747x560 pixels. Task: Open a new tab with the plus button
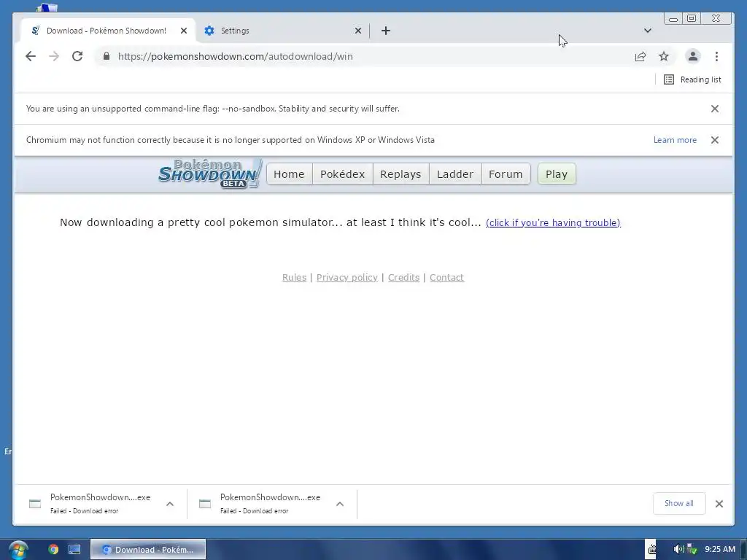point(386,31)
